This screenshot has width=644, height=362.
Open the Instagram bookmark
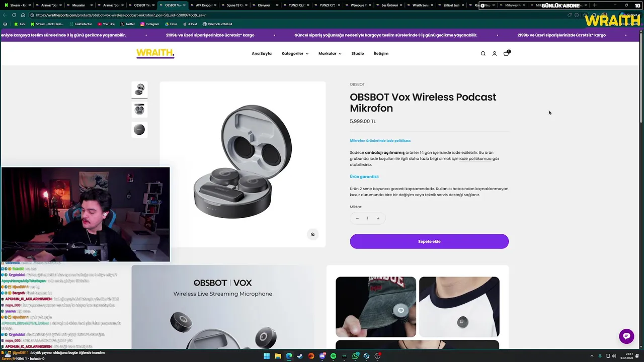[x=149, y=24]
